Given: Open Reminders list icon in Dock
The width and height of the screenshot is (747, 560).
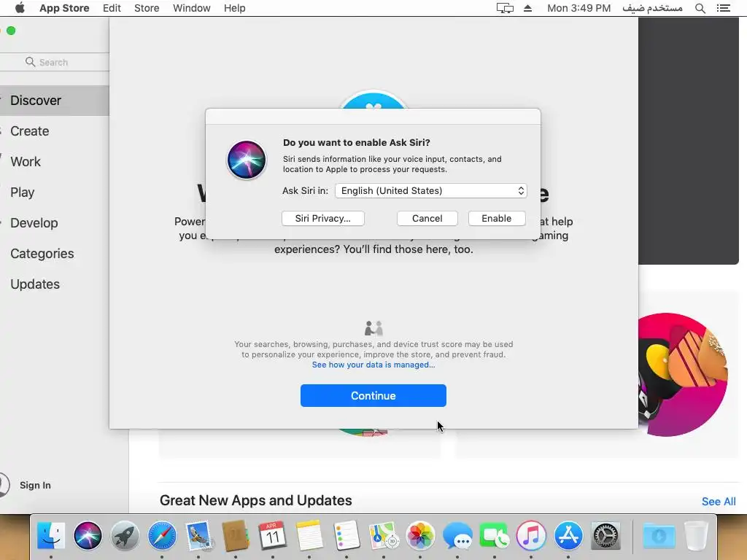Looking at the screenshot, I should [347, 536].
